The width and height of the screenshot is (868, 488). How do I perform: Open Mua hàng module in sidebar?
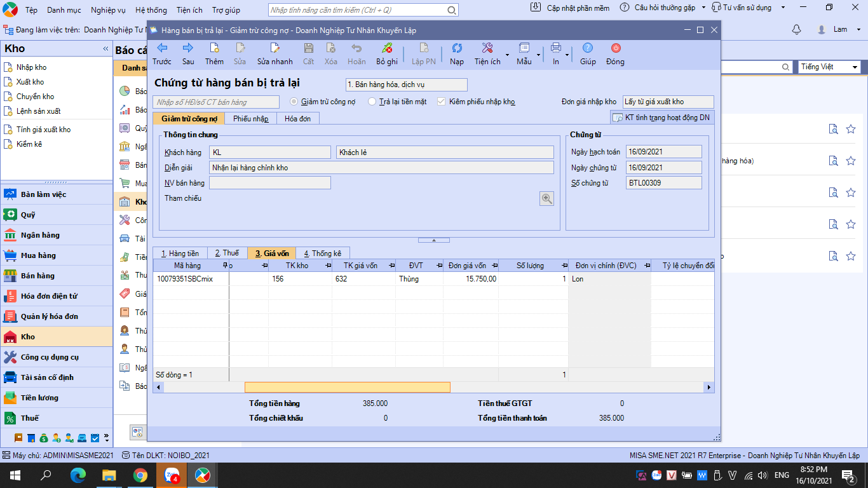coord(57,255)
